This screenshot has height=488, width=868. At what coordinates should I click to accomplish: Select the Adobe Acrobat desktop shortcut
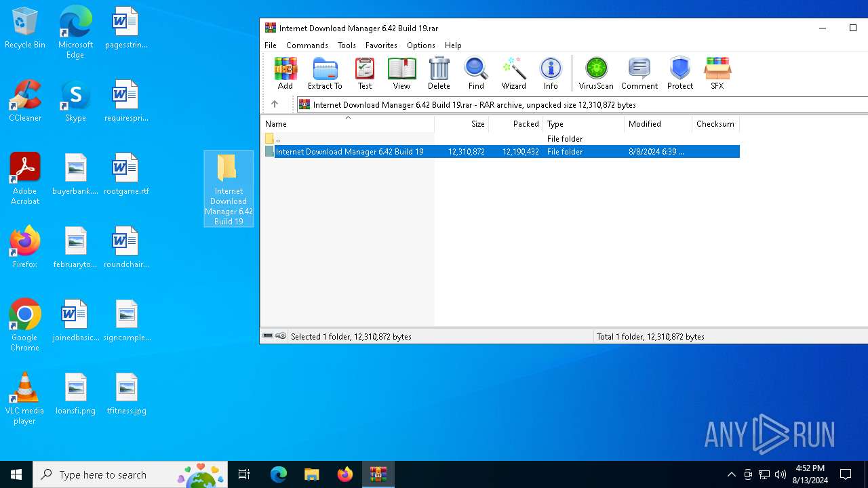point(25,179)
